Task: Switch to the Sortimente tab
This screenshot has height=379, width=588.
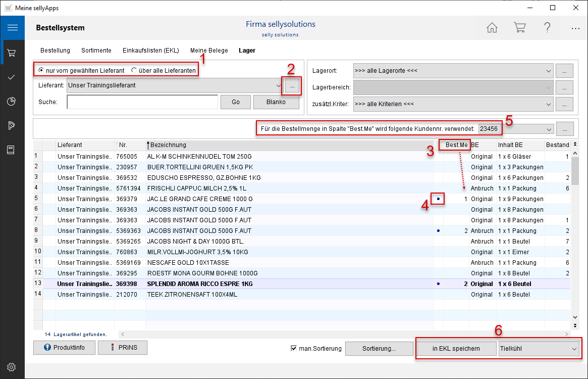Action: 96,51
